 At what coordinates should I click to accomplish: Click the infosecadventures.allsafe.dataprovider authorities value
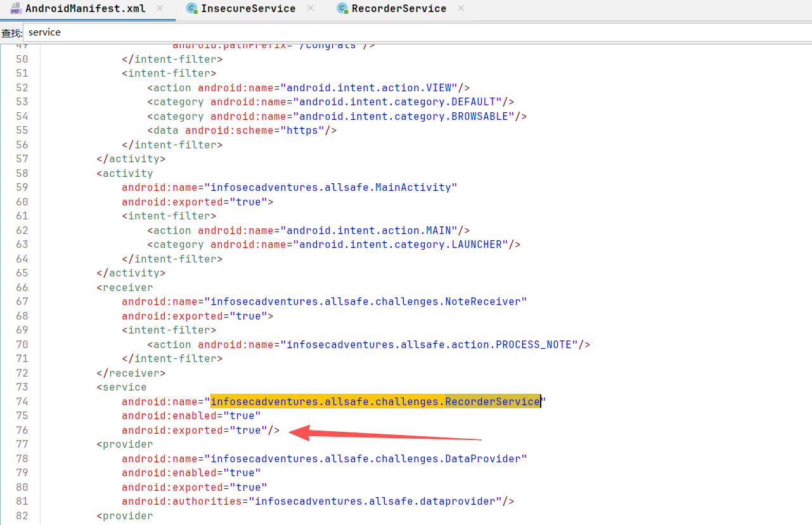(375, 501)
